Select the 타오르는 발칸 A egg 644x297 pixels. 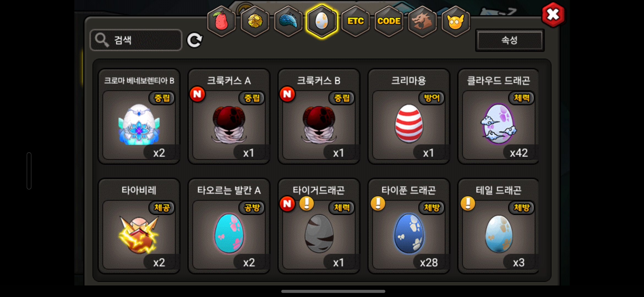pos(229,226)
